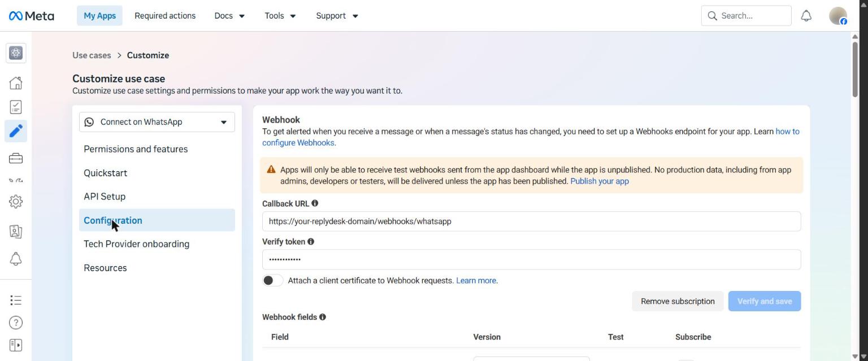Click the sidebar icon below the briefcase

[x=16, y=181]
